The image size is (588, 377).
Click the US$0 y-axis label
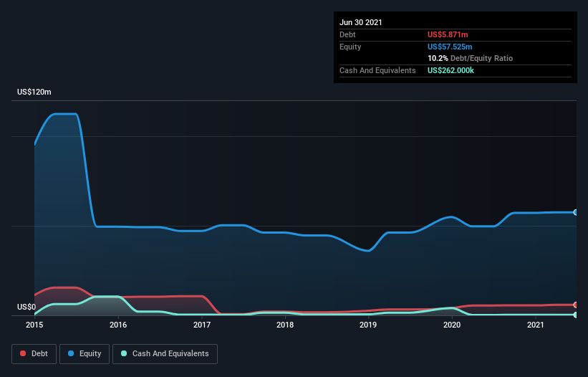pyautogui.click(x=26, y=307)
